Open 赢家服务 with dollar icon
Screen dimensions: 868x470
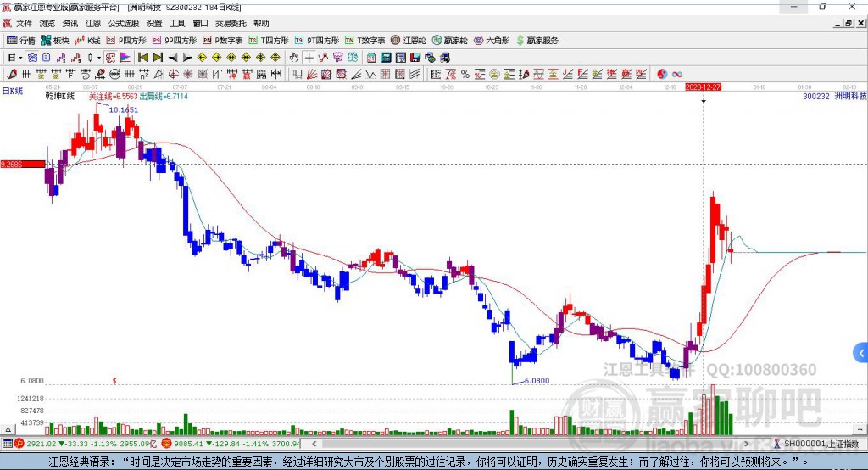[537, 41]
